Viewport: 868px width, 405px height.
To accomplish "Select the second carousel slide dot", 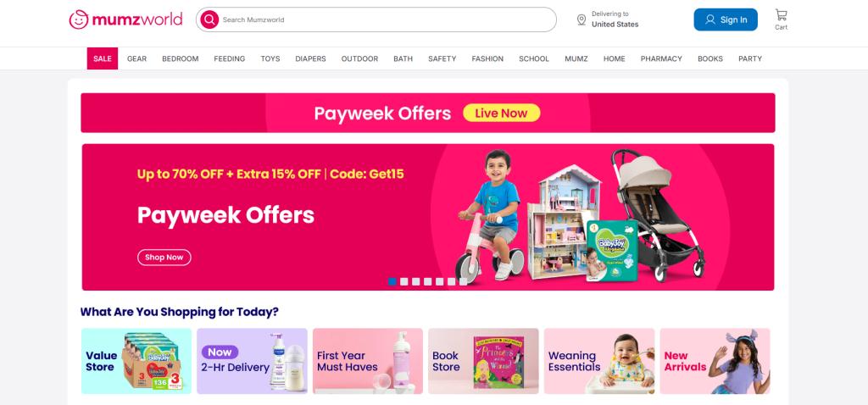I will point(404,281).
